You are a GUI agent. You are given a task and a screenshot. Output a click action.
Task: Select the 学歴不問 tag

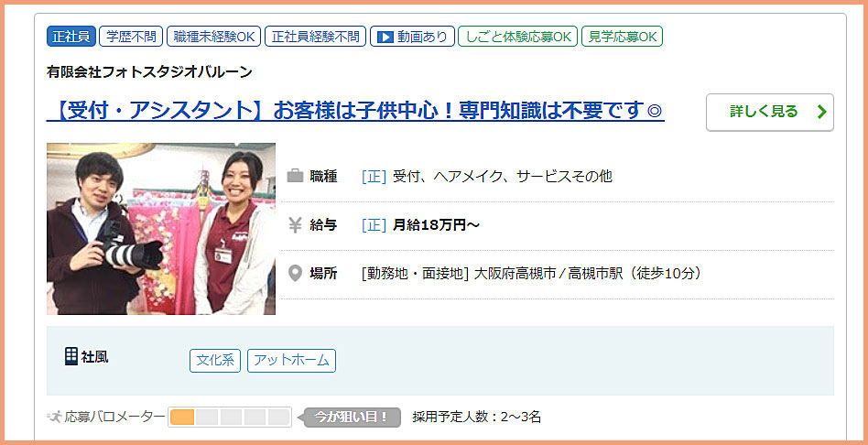click(131, 37)
